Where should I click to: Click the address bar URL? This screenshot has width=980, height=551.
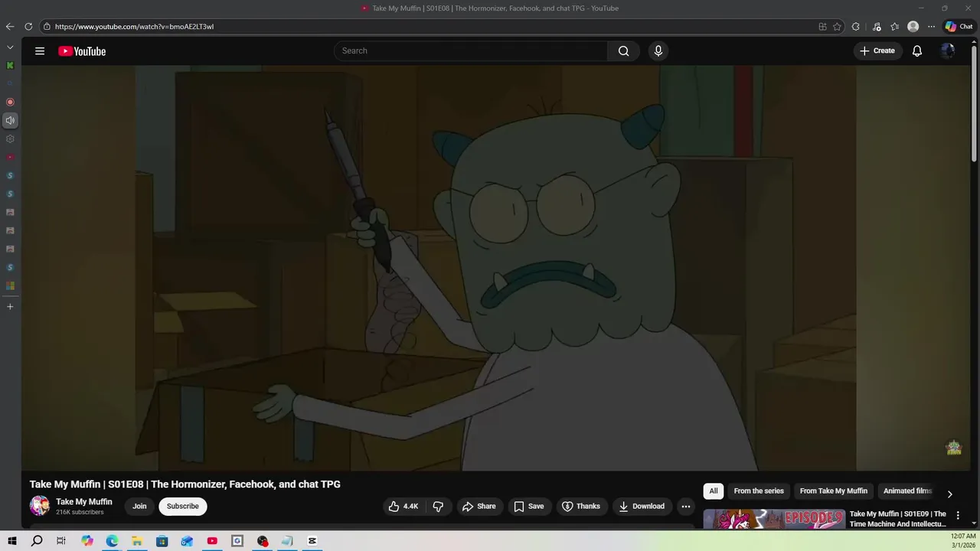134,26
